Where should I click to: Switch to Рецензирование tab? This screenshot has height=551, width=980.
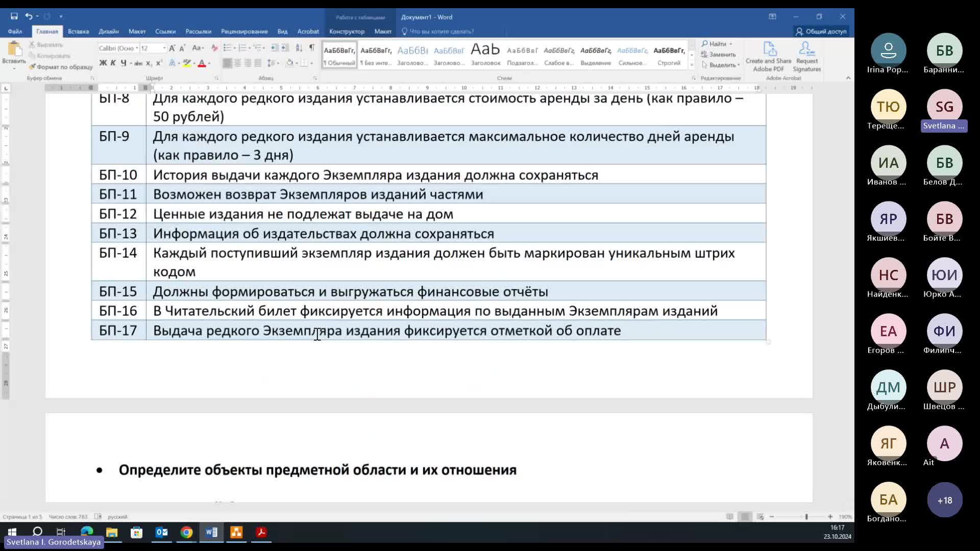pos(244,31)
